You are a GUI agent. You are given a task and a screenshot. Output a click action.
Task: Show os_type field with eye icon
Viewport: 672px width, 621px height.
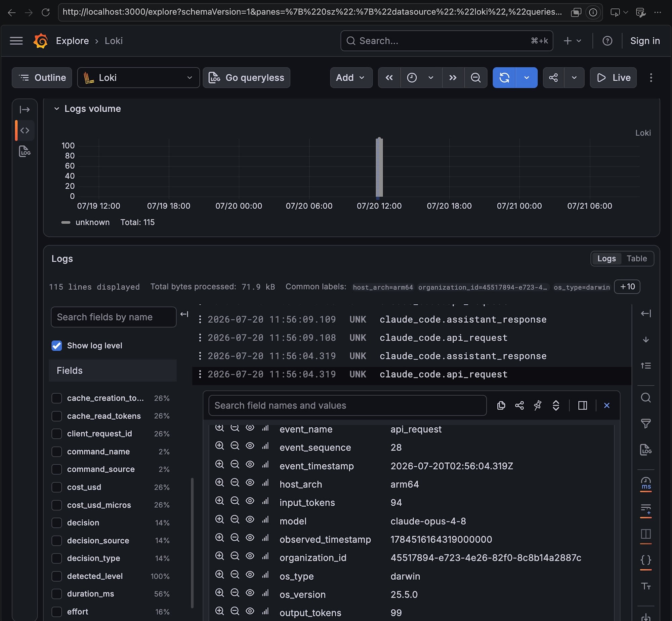[x=250, y=575]
